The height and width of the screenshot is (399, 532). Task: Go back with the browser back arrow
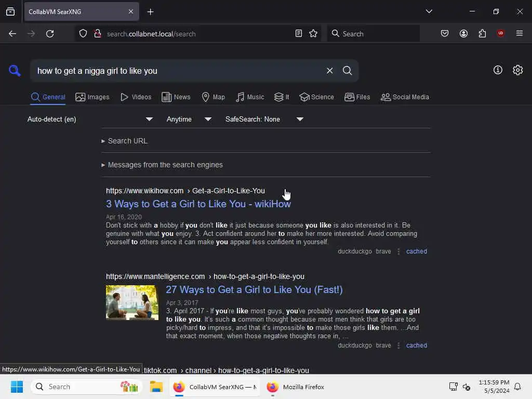pos(12,34)
